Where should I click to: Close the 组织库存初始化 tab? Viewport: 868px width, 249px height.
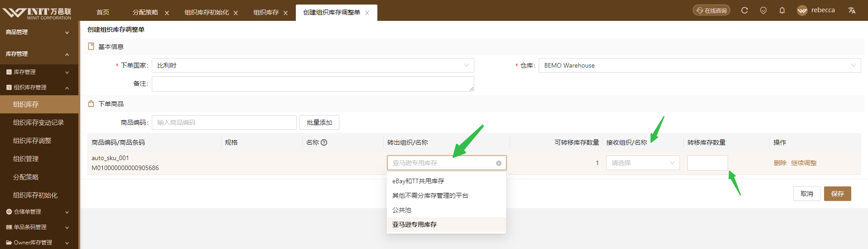pyautogui.click(x=236, y=13)
